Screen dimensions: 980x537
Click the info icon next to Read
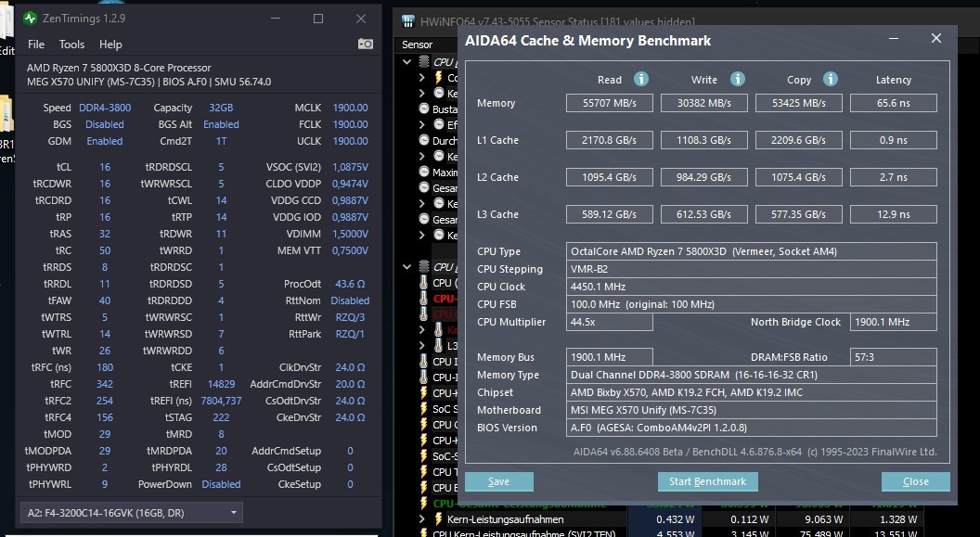tap(640, 79)
